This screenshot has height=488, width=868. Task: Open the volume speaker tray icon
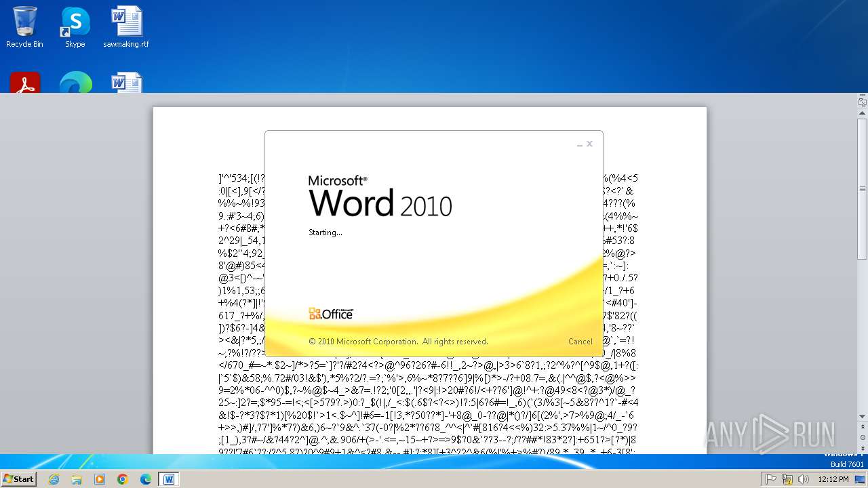804,479
